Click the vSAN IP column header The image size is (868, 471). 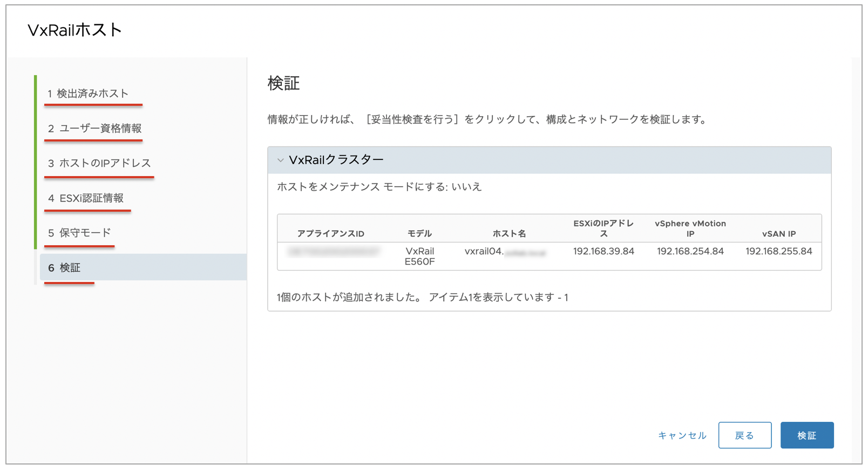[779, 234]
